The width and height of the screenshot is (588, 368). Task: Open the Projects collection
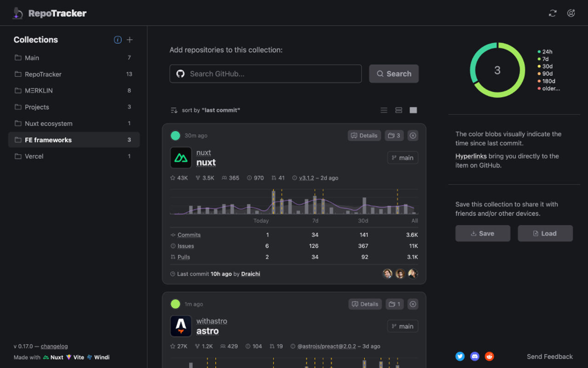[74, 107]
